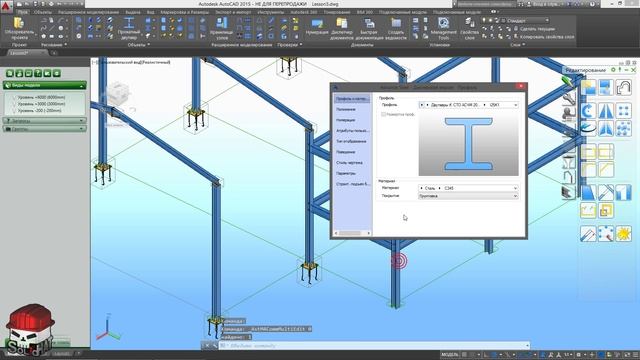Open the View (Вид) ribbon tab
The width and height of the screenshot is (640, 360).
point(151,13)
